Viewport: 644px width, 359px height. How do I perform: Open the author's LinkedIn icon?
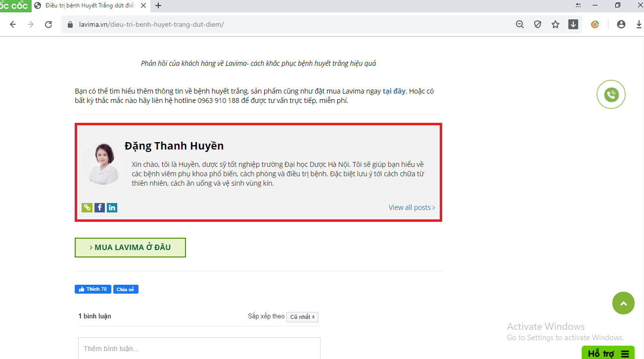point(112,207)
